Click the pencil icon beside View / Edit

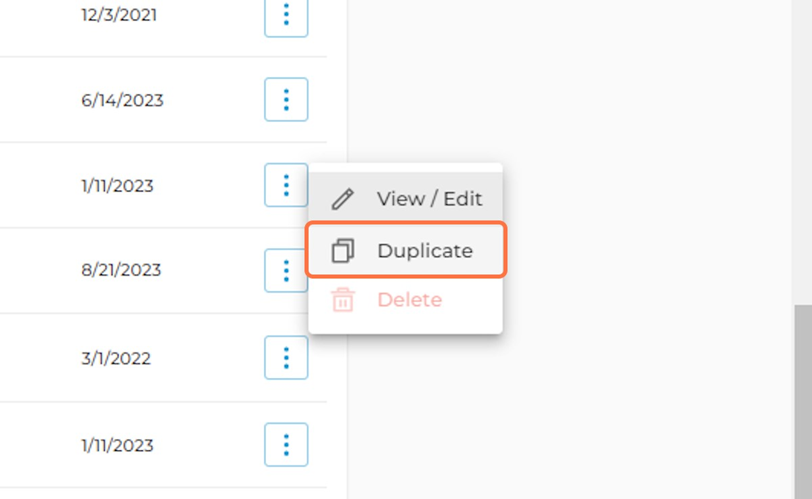[x=342, y=199]
